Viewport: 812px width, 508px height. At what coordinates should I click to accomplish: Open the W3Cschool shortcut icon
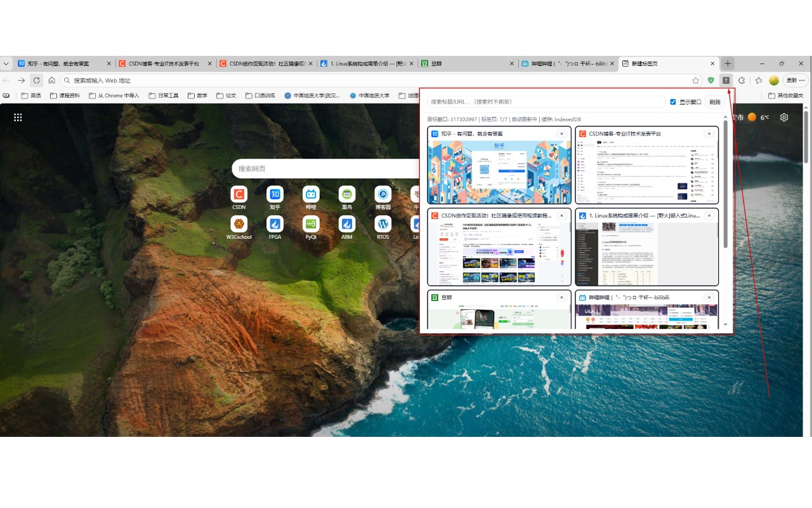pyautogui.click(x=239, y=224)
